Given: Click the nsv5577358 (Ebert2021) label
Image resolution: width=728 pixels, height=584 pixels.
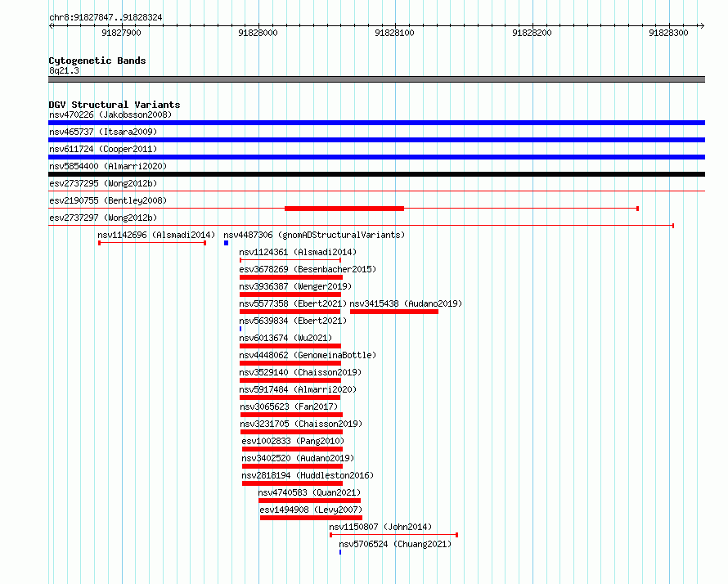Looking at the screenshot, I should [x=293, y=303].
